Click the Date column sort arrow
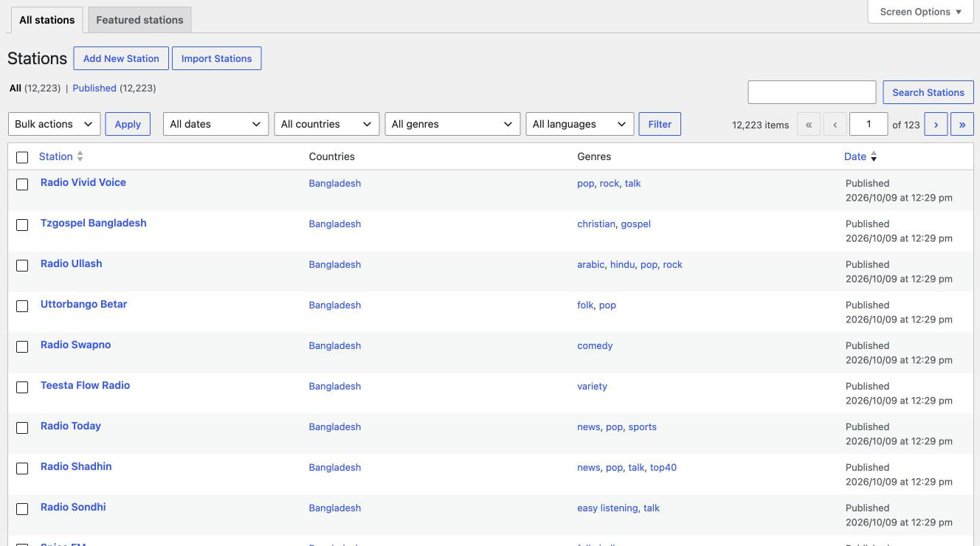The width and height of the screenshot is (980, 546). click(874, 156)
